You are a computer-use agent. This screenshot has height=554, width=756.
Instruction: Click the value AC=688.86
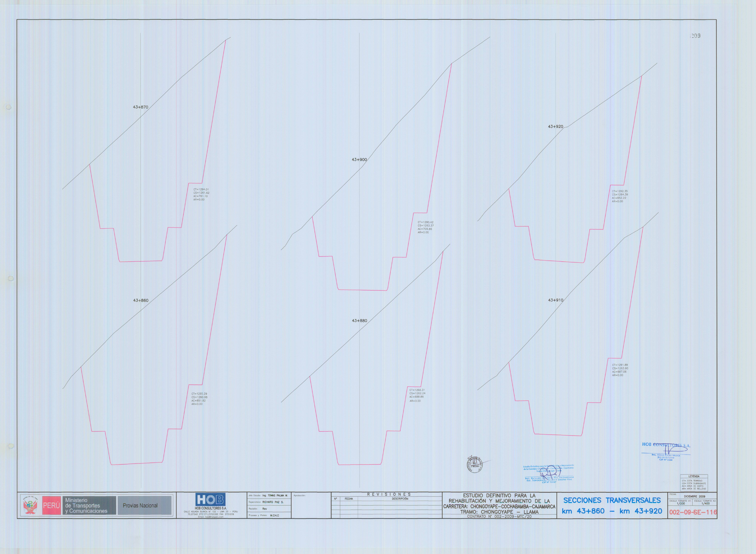click(416, 397)
